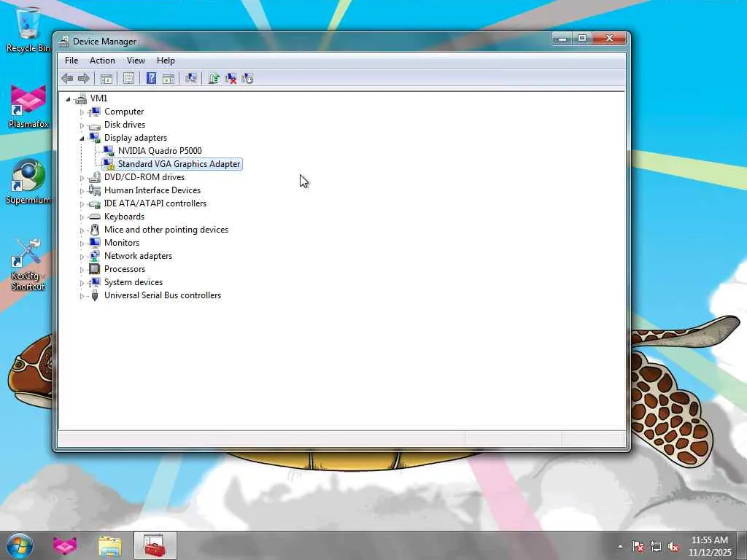This screenshot has width=747, height=560.
Task: Toggle the Action Pane toolbar icon
Action: pos(169,79)
